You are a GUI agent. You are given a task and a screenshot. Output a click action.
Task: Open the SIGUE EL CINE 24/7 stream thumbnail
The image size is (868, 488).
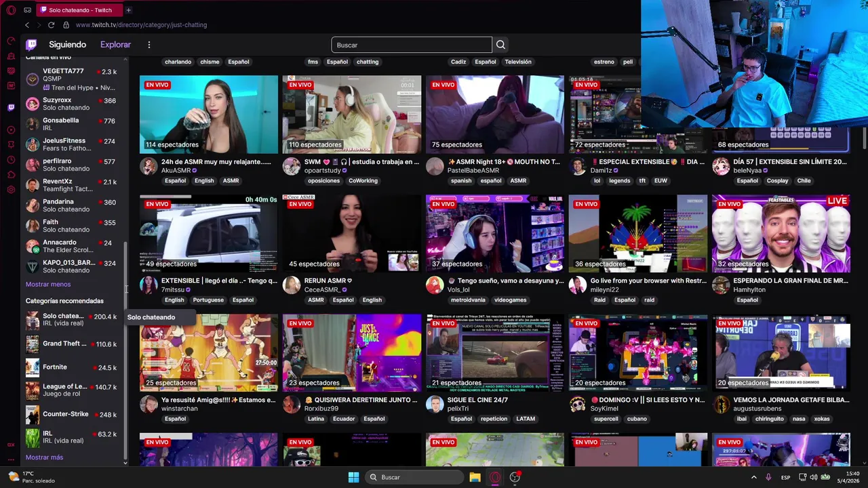click(x=495, y=353)
